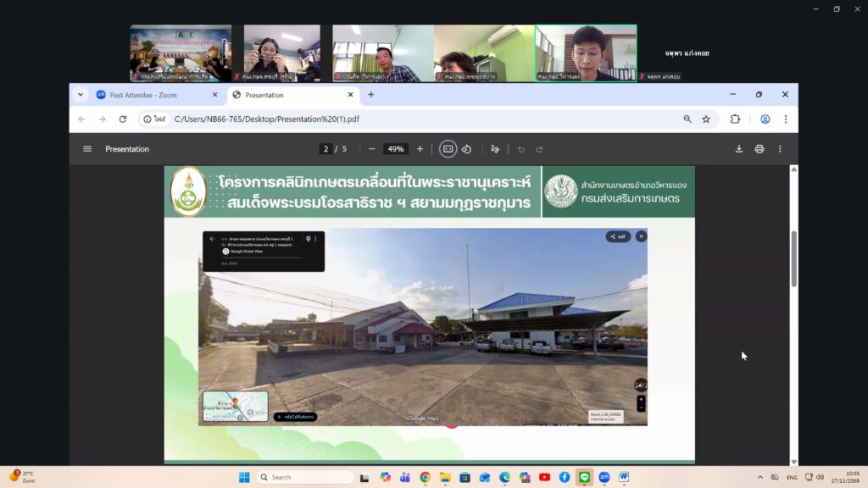The width and height of the screenshot is (868, 488).
Task: Open a new Chrome tab
Action: tap(370, 95)
